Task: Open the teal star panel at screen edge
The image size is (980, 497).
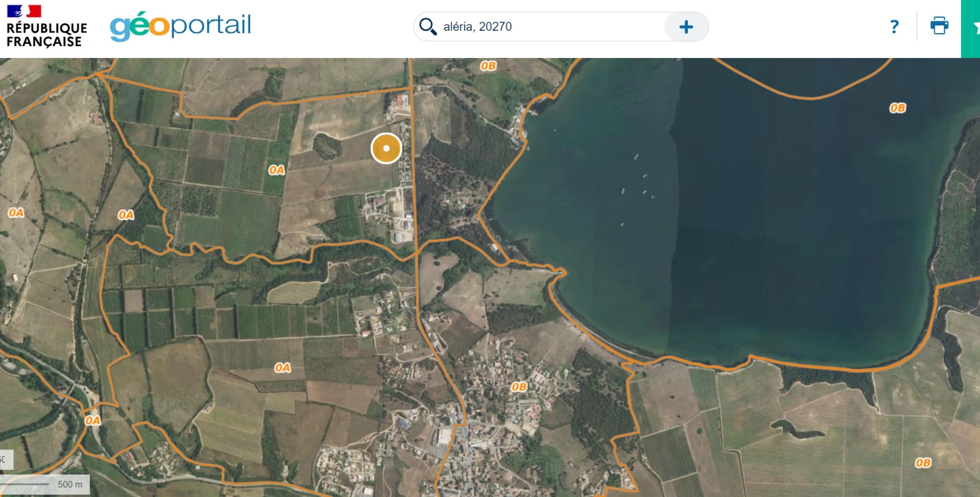Action: [971, 29]
